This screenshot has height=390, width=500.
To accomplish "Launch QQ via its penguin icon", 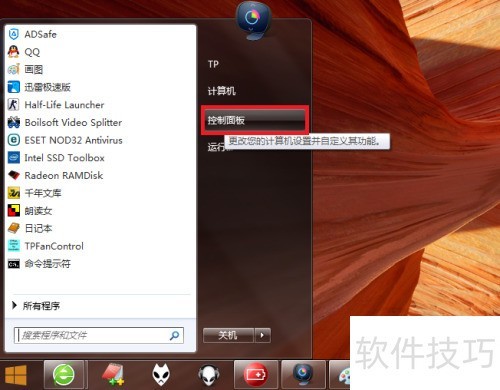I will pos(14,52).
